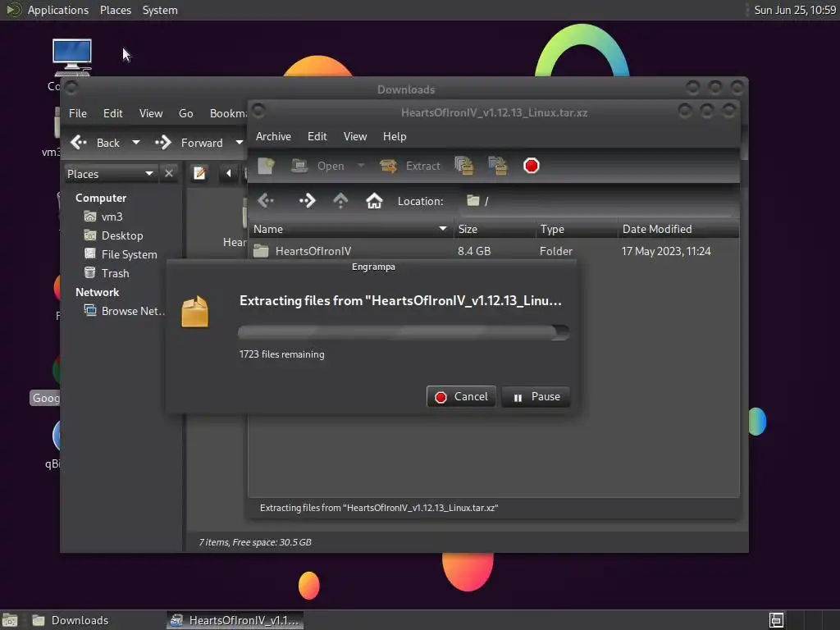
Task: Go forward using archive location forward arrow
Action: [x=307, y=201]
